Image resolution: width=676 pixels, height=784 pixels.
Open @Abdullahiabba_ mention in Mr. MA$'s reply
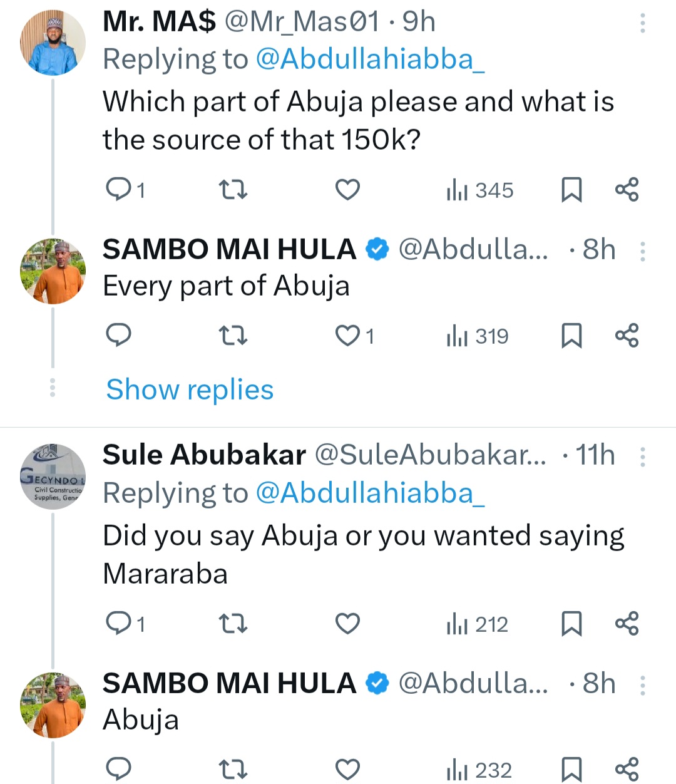tap(370, 59)
